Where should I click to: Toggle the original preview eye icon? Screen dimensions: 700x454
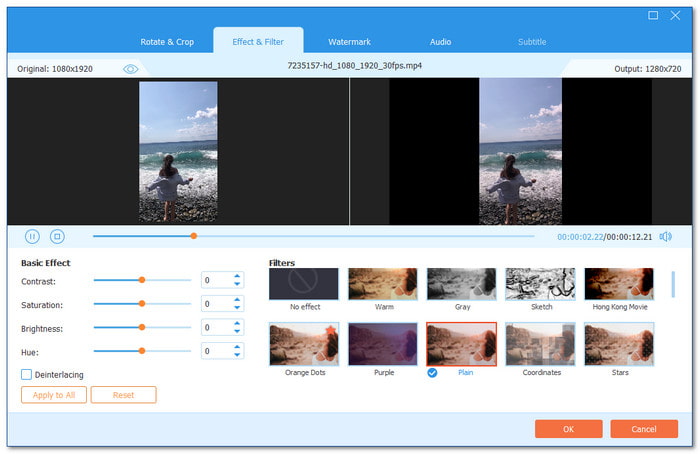(130, 69)
